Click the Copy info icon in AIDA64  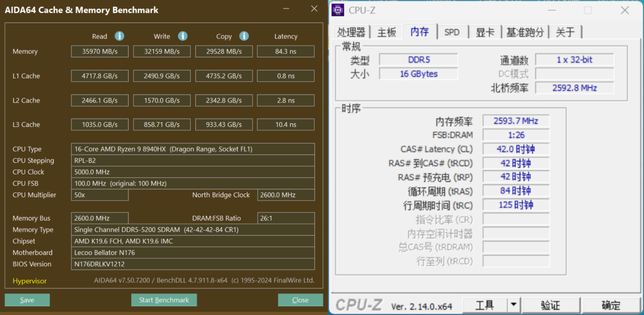tap(244, 36)
